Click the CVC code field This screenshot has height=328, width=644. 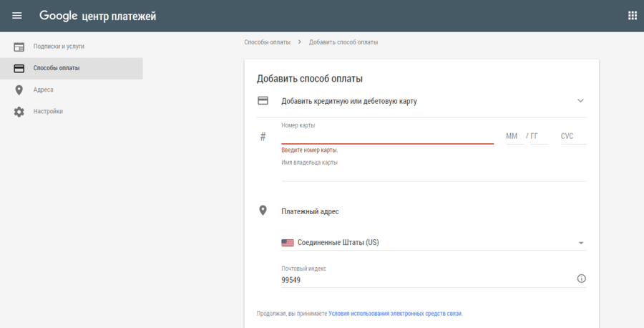click(572, 136)
